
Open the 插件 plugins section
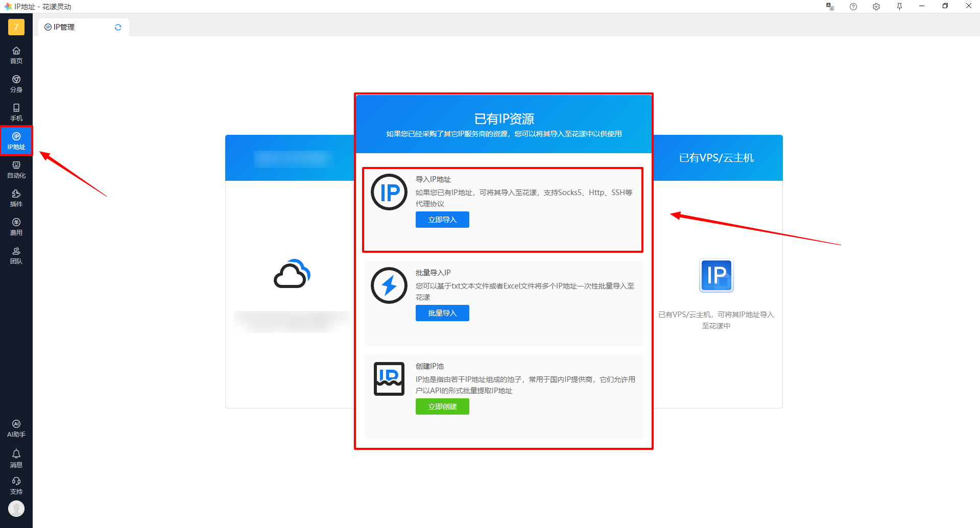pos(16,198)
